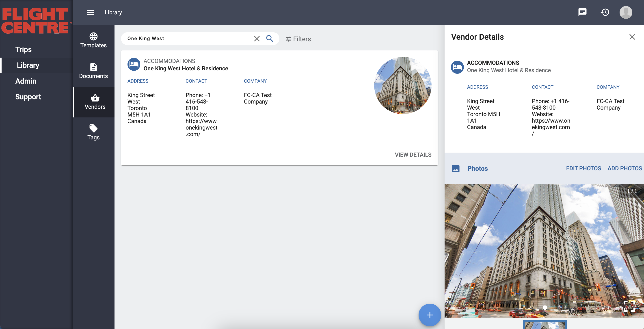Viewport: 644px width, 329px height.
Task: Select Library in the sidebar
Action: pos(28,65)
